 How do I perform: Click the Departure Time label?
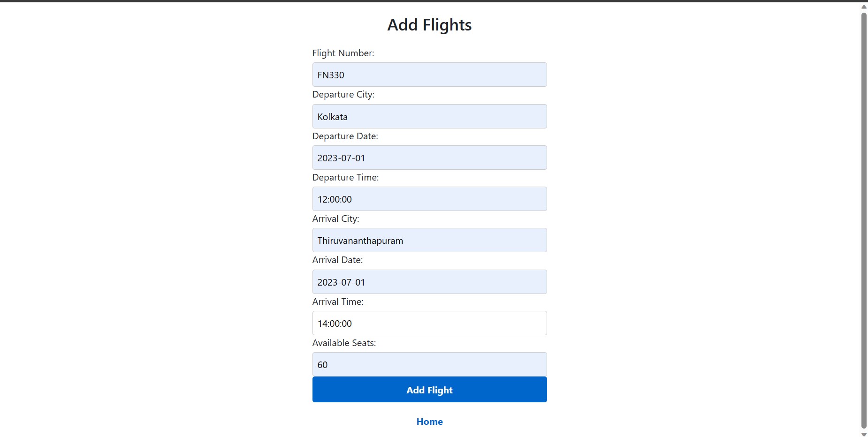coord(346,177)
